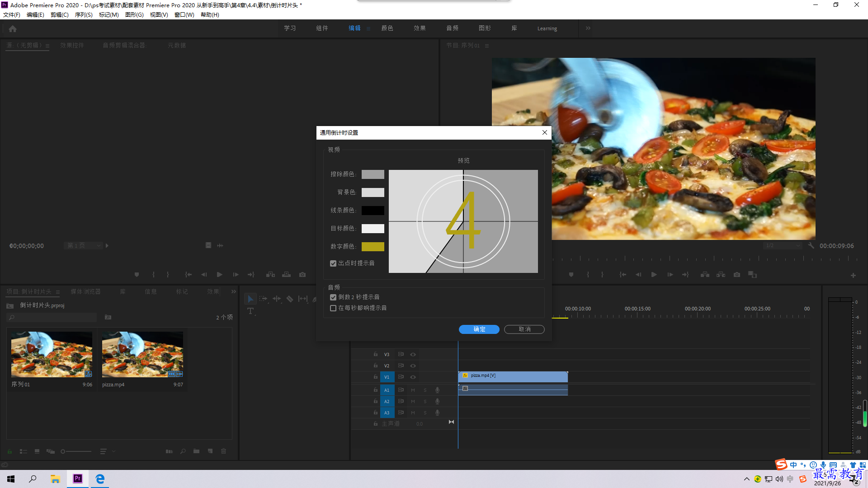This screenshot has height=488, width=868.
Task: Close the 通用倒计时设置 dialog
Action: pyautogui.click(x=544, y=132)
